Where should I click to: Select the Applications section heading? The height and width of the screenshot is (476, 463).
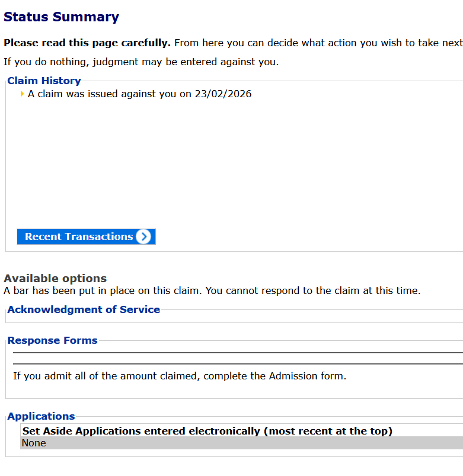[x=41, y=416]
